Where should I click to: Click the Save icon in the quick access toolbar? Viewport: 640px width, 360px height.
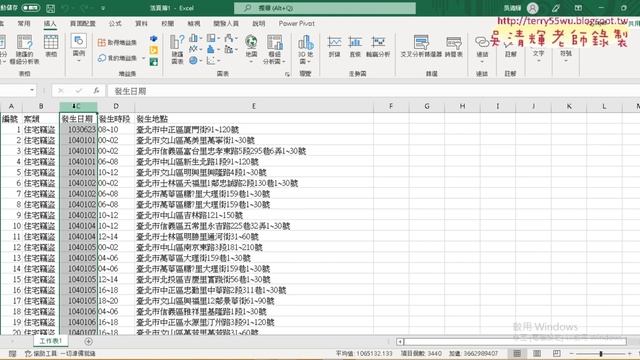click(50, 8)
